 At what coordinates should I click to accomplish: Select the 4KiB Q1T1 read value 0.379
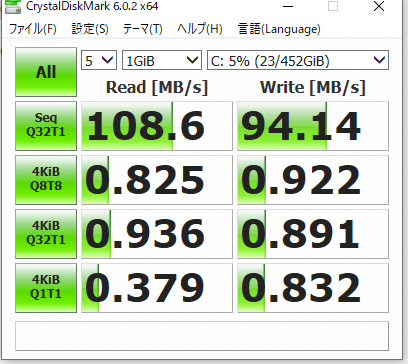point(157,288)
